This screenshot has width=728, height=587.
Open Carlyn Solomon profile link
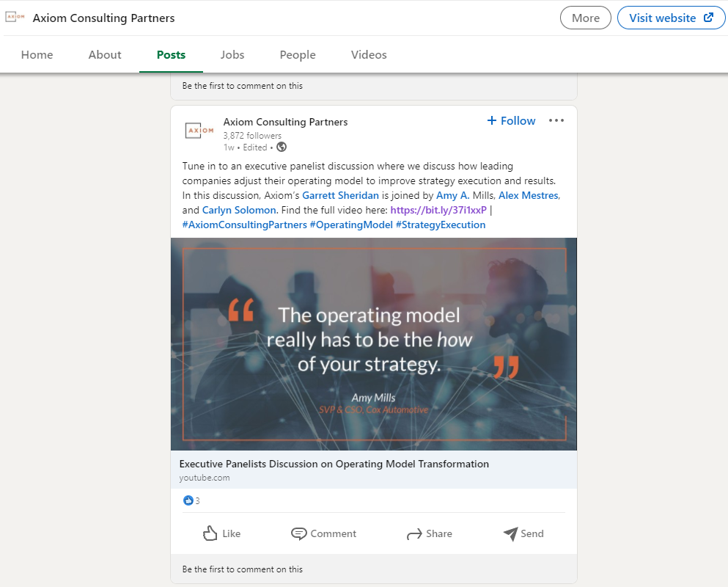click(239, 210)
